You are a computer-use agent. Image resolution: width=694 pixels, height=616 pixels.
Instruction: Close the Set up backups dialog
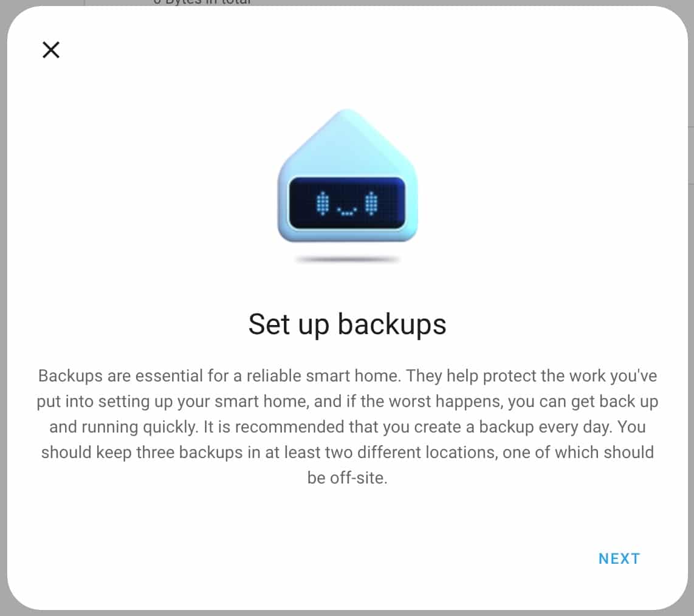[x=51, y=50]
